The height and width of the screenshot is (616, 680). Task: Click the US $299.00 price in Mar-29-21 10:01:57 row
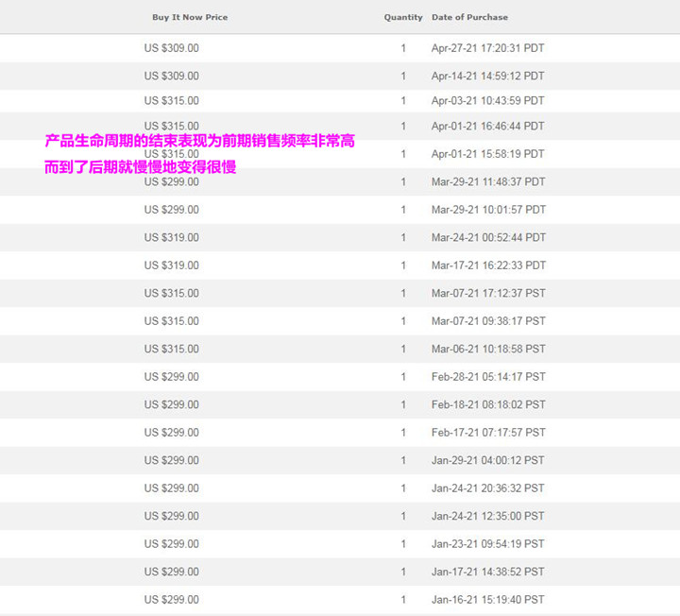point(172,210)
